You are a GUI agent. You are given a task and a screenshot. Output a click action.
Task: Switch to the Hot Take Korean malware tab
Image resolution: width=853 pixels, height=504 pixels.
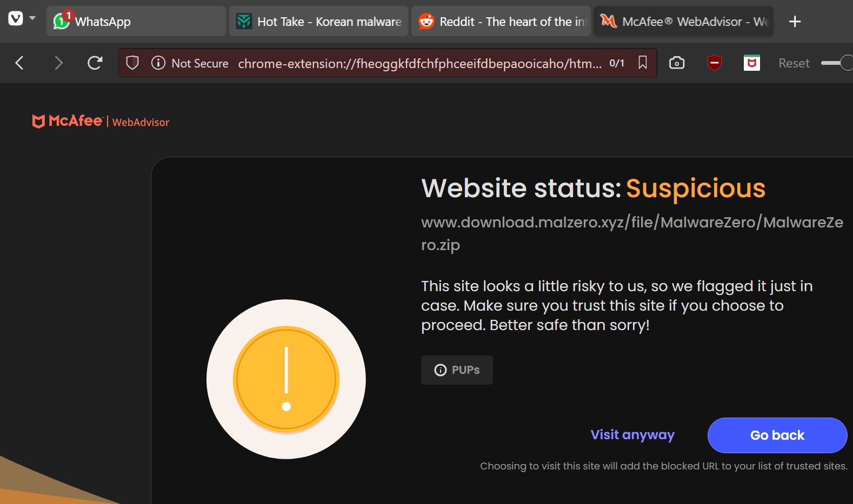(318, 22)
